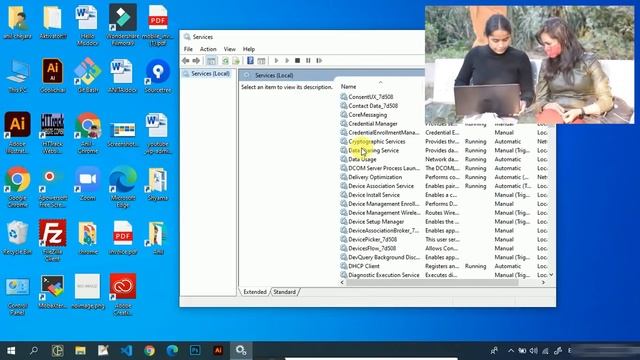Click the MobaXterm desktop icon
The height and width of the screenshot is (360, 640).
click(x=52, y=291)
